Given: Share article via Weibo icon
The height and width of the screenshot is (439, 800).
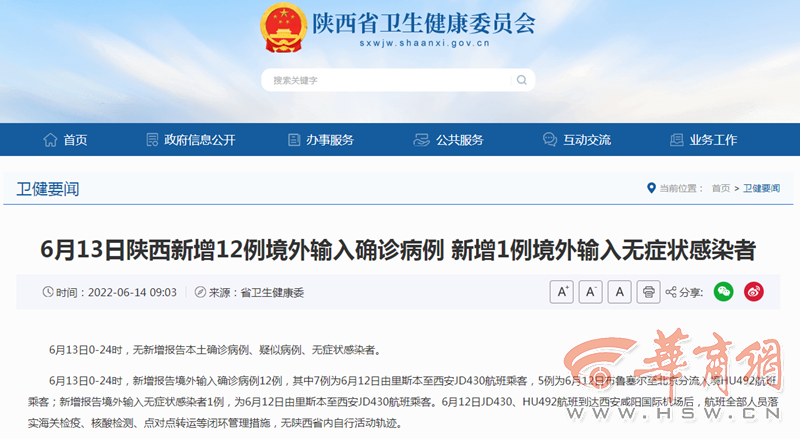Looking at the screenshot, I should pyautogui.click(x=754, y=292).
